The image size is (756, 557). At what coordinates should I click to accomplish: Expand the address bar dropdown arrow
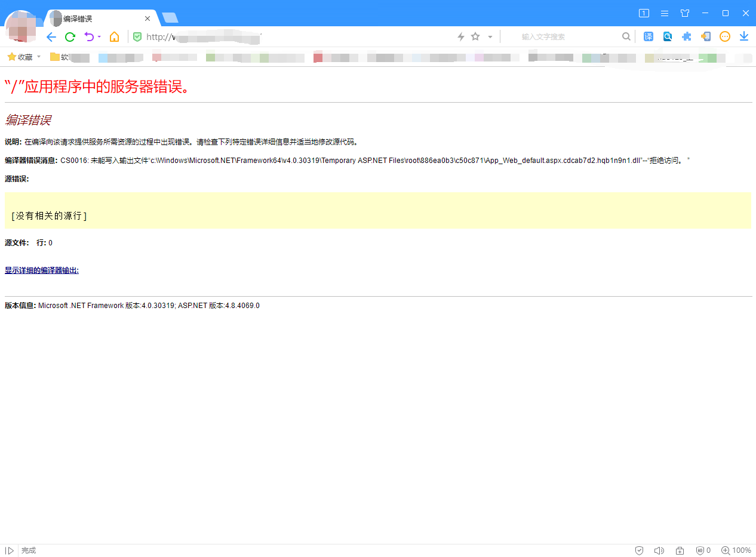point(490,37)
